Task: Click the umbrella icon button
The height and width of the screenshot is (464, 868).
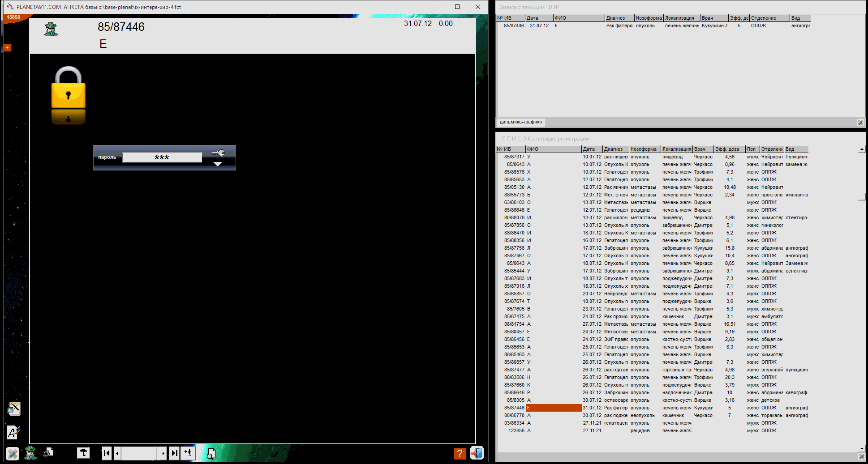Action: click(83, 453)
